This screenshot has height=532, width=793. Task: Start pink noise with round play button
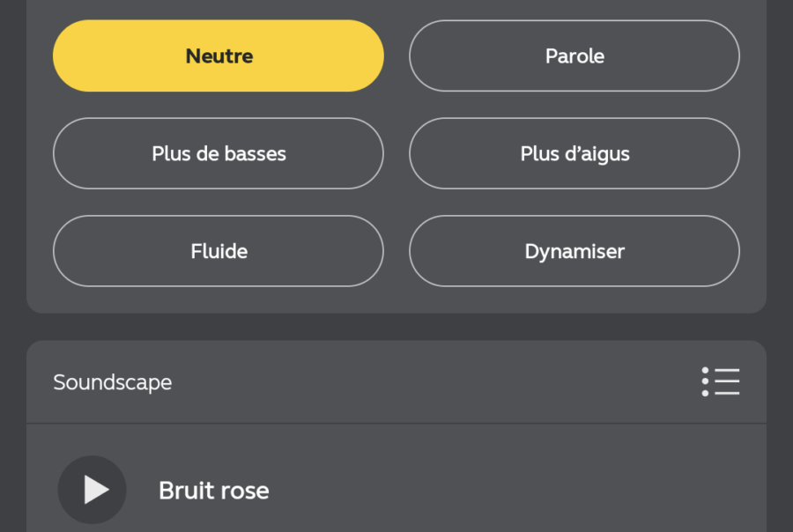92,490
